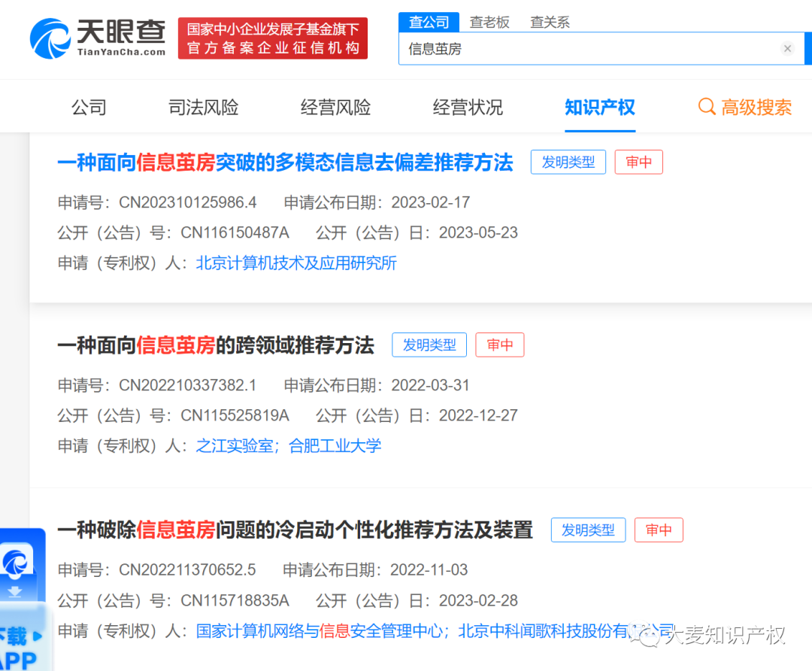Clear the search keyword using the × icon
The image size is (812, 671).
(787, 49)
